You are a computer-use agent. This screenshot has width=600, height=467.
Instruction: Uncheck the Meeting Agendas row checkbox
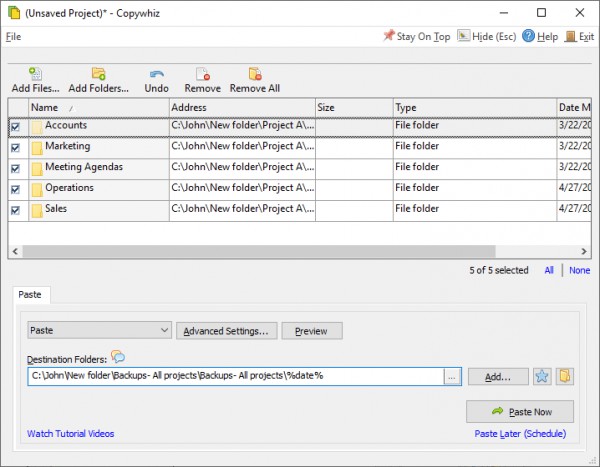click(15, 168)
